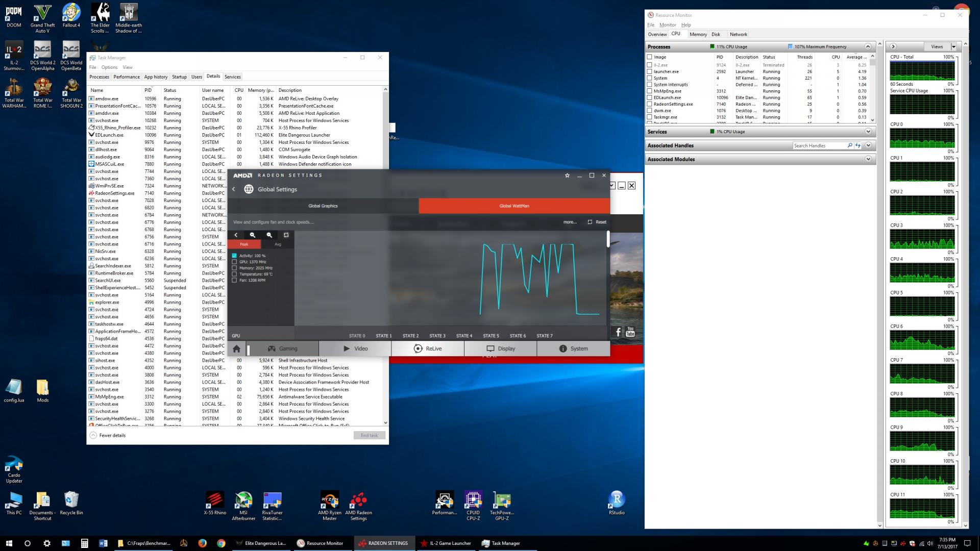Check the launcher.exe process checkbox
The image size is (980, 551).
(649, 71)
